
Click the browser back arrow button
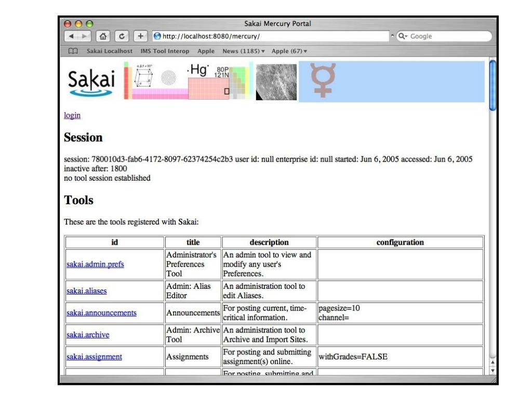click(71, 36)
